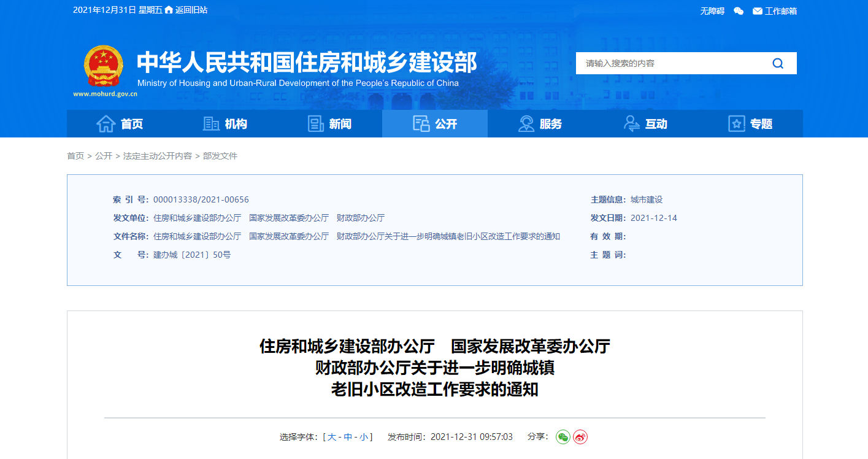Open the 互动 navigation tab
The image size is (868, 459).
[x=645, y=124]
